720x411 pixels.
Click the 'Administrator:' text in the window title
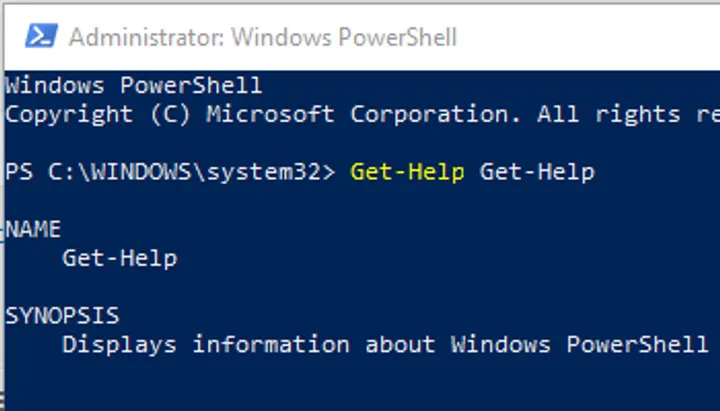(146, 38)
